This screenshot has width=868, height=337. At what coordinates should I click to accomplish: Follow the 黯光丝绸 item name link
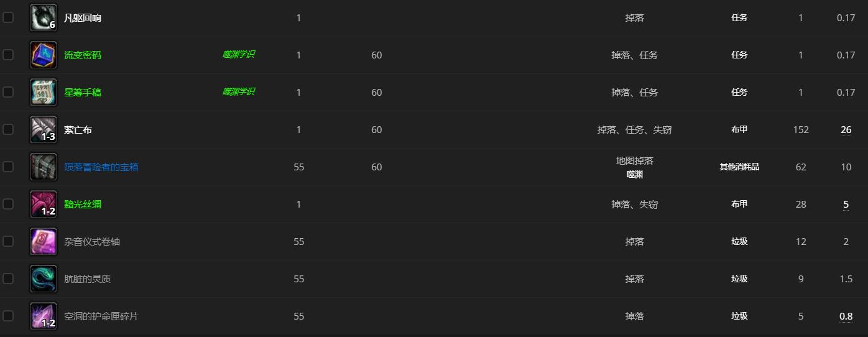pyautogui.click(x=82, y=205)
